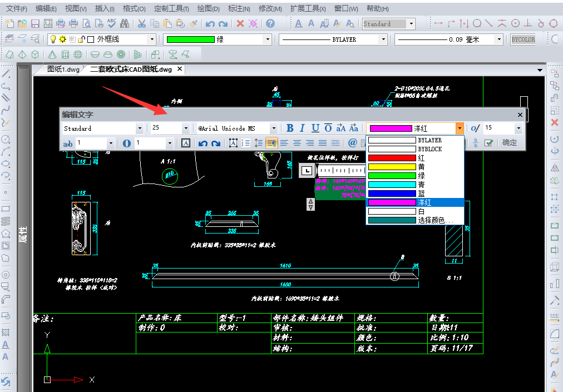Switch to 图纸1.dwg tab
Viewport: 563px width, 392px height.
tap(63, 70)
